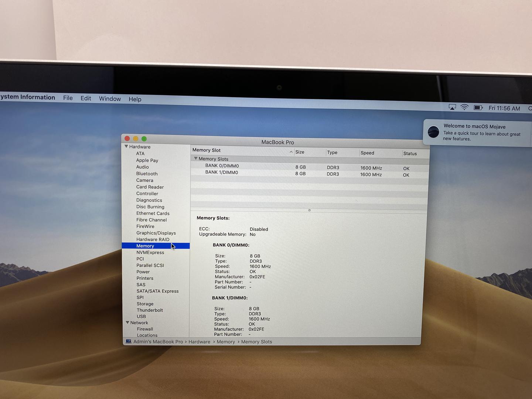Select Apple Pay in the sidebar

tap(147, 160)
